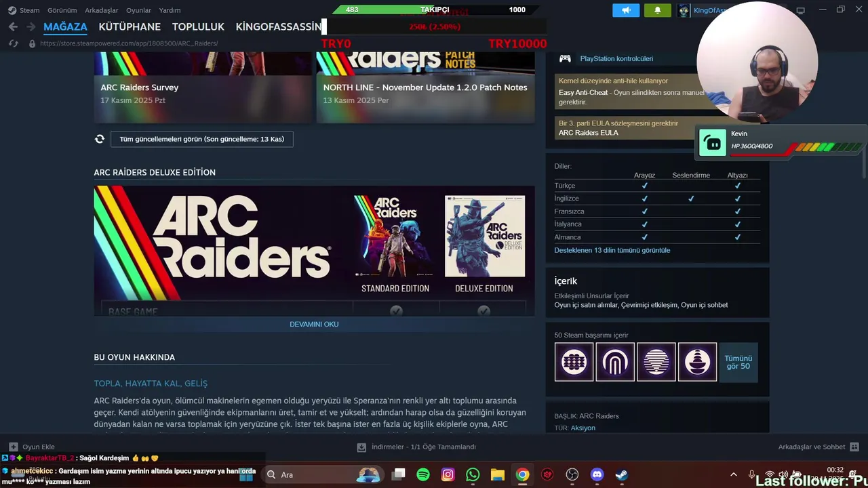
Task: Click the Tümünü gör 50 achievements button
Action: click(738, 362)
